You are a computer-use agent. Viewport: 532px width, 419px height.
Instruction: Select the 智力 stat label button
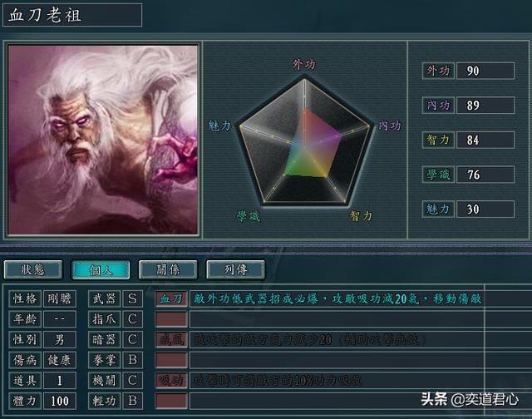(438, 140)
